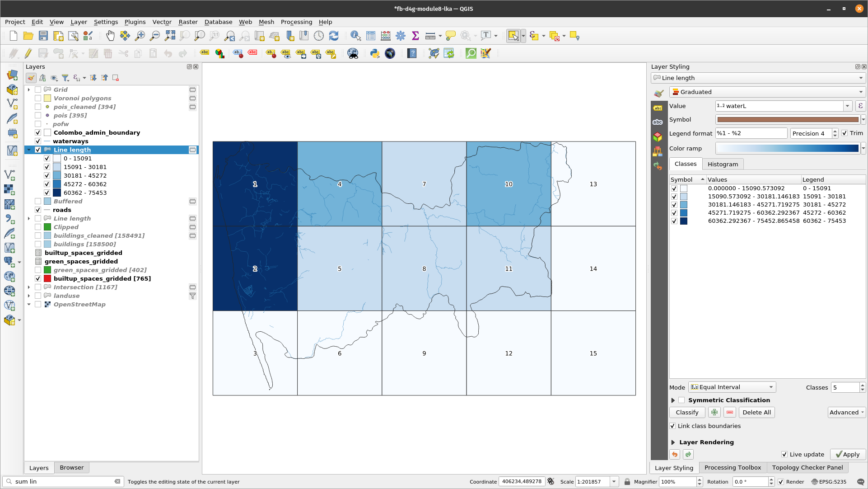Open the Advanced dropdown button

click(x=847, y=413)
